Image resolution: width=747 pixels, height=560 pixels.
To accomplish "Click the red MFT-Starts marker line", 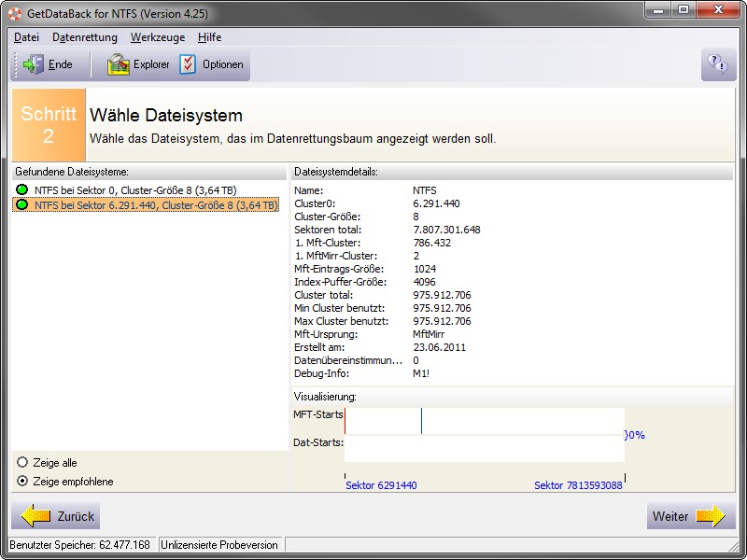I will 345,421.
